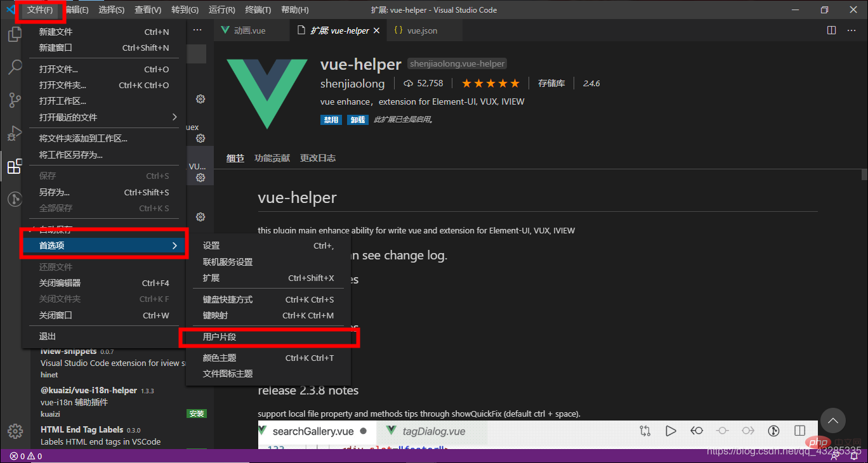Open the Source Control view icon

(15, 100)
